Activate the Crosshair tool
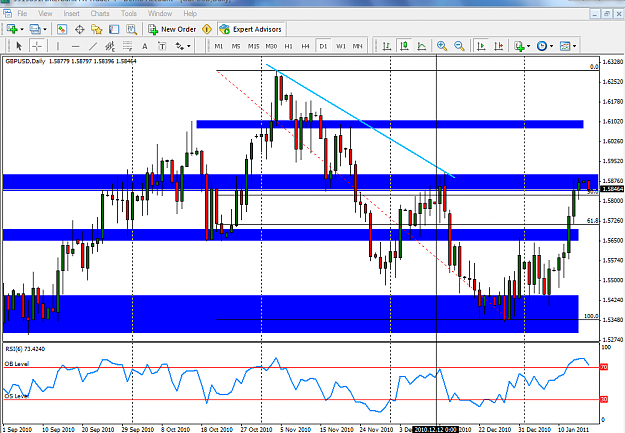The image size is (625, 433). pos(37,46)
